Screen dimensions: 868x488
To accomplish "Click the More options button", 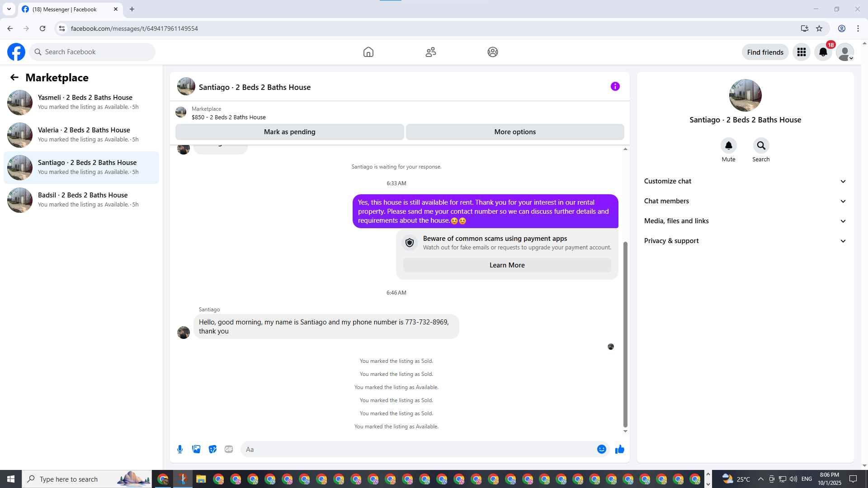I will 515,132.
